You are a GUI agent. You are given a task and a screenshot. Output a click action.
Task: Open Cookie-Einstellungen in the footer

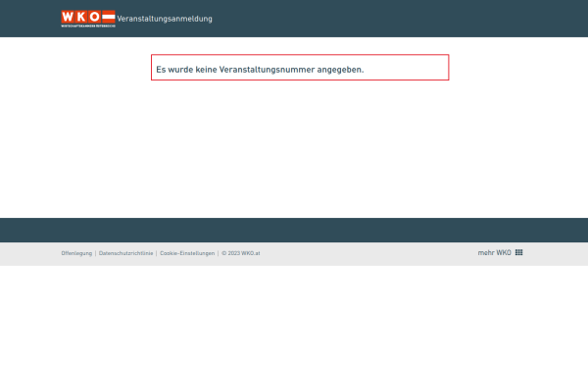187,253
